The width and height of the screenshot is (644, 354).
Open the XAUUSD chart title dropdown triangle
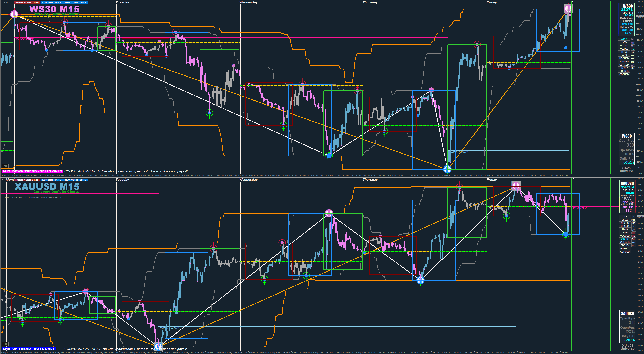pyautogui.click(x=2, y=180)
